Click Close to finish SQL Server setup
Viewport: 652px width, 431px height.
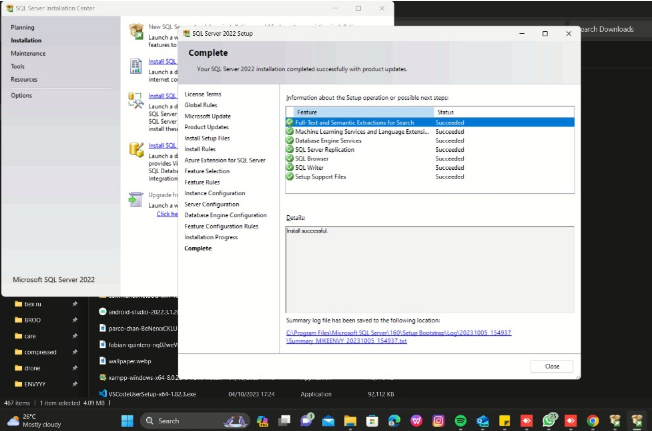[552, 366]
